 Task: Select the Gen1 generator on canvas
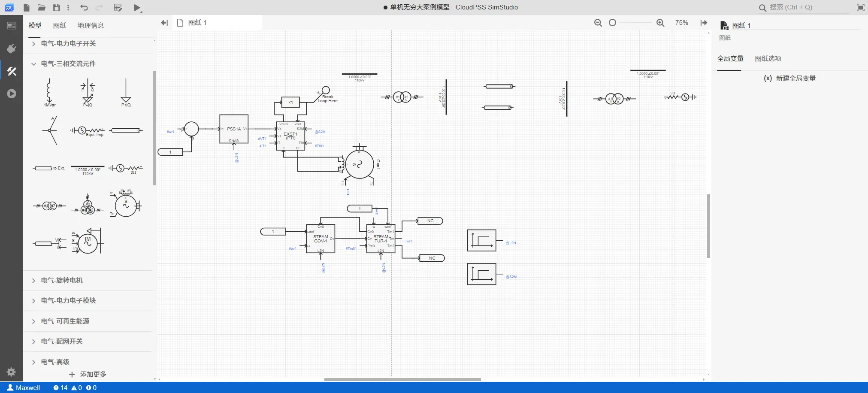point(360,164)
